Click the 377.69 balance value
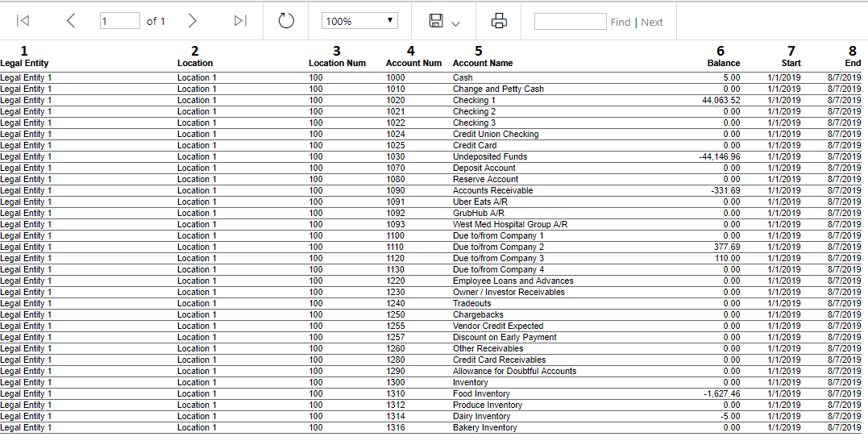 728,247
